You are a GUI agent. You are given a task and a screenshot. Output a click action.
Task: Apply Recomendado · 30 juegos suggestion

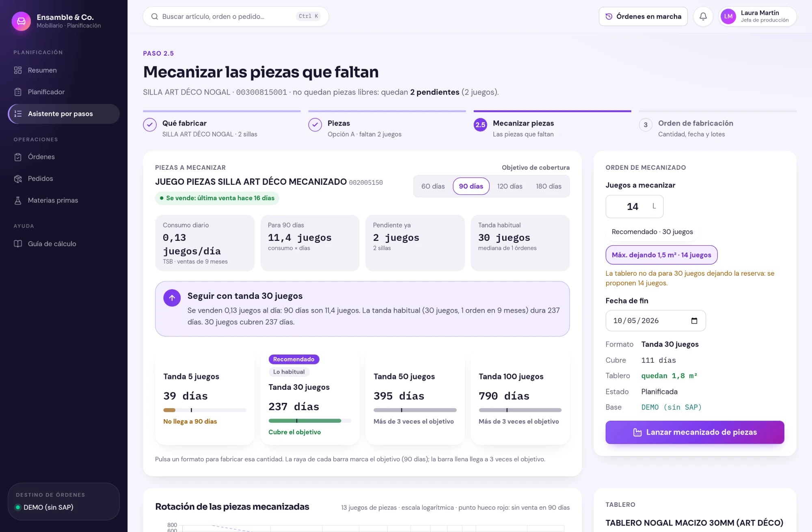click(x=652, y=232)
